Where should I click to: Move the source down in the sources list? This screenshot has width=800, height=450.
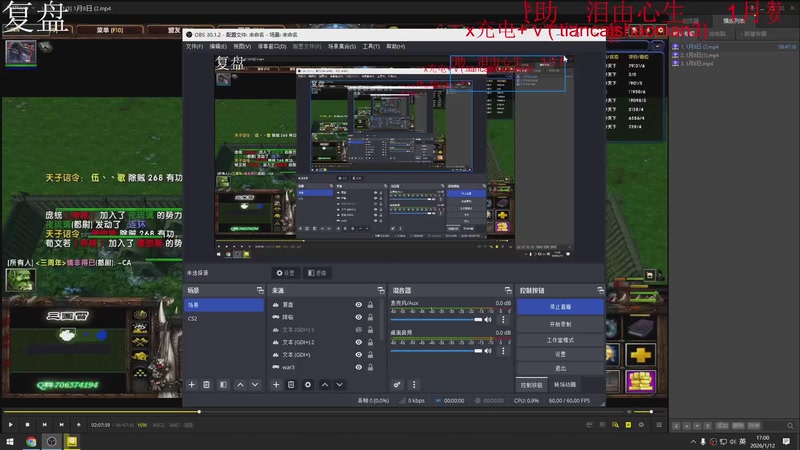point(339,385)
